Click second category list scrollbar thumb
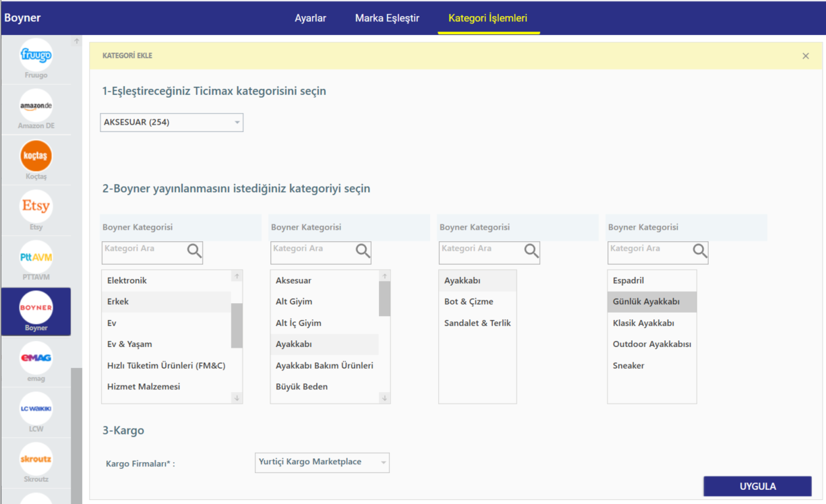 coord(385,299)
